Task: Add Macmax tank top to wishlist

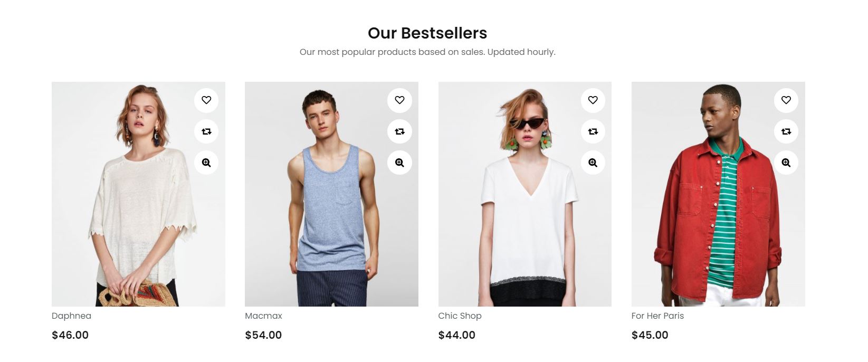Action: point(399,100)
